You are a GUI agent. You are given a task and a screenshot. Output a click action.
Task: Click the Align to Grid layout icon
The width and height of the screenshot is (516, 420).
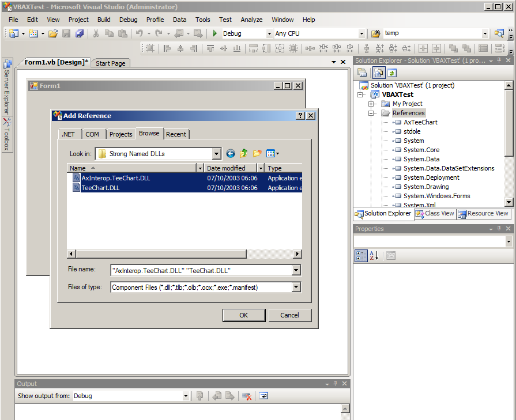pyautogui.click(x=150, y=48)
